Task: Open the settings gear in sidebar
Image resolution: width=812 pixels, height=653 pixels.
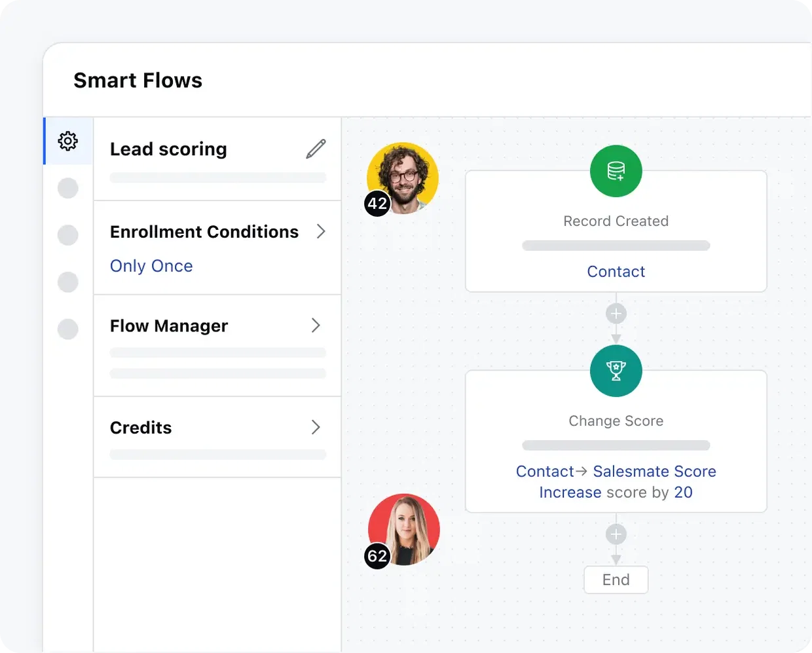Action: (68, 141)
